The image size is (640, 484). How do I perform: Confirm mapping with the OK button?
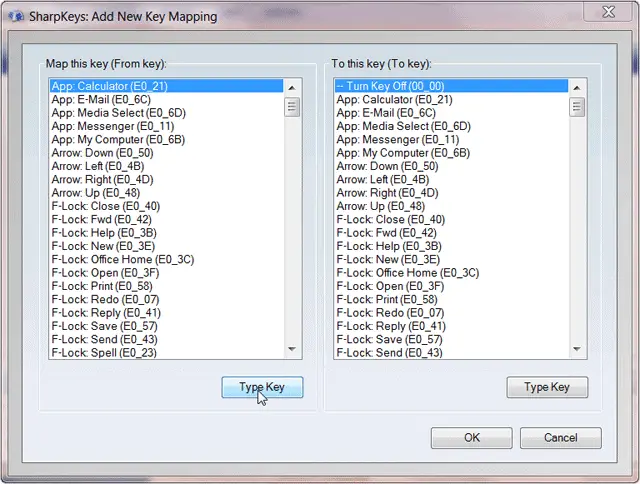471,438
